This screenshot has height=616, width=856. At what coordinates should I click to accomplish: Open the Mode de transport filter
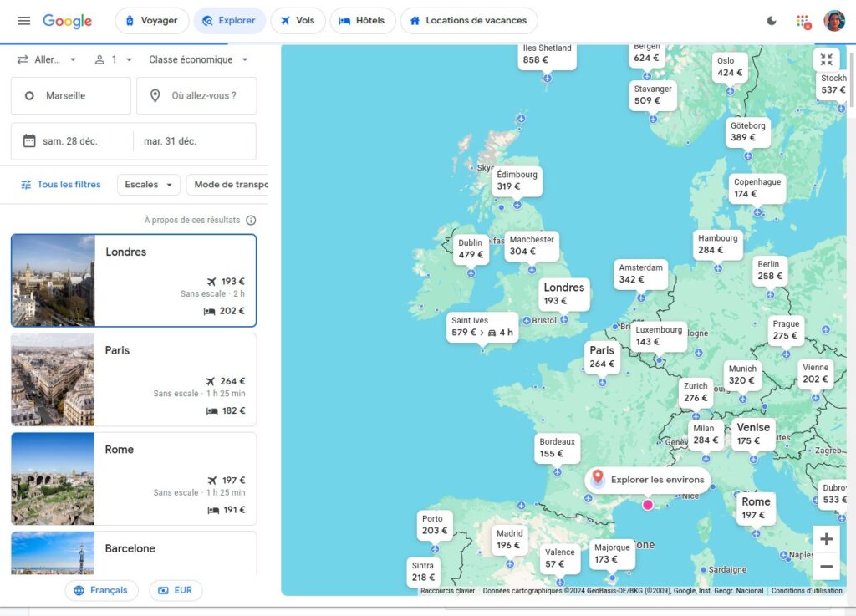click(227, 185)
